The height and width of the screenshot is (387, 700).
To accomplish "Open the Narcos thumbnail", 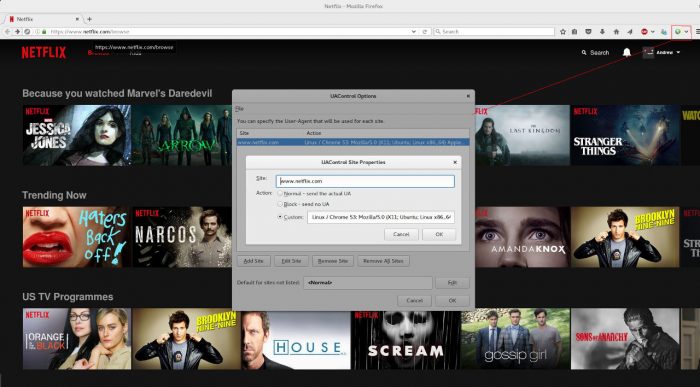I will pyautogui.click(x=182, y=237).
